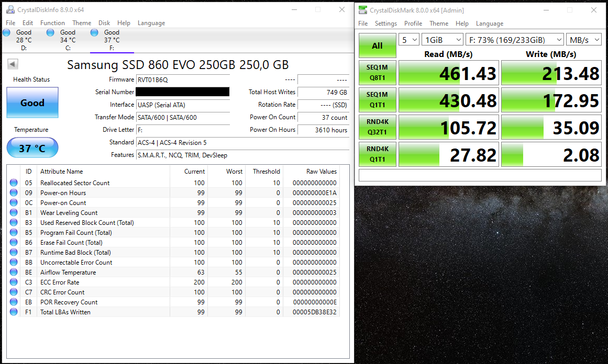Click SEQ1M Q8T1 read result 461.43
The width and height of the screenshot is (608, 364).
pyautogui.click(x=449, y=73)
